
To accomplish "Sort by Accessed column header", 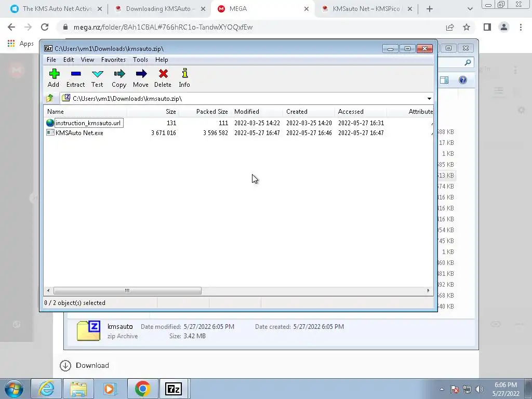I will point(361,112).
